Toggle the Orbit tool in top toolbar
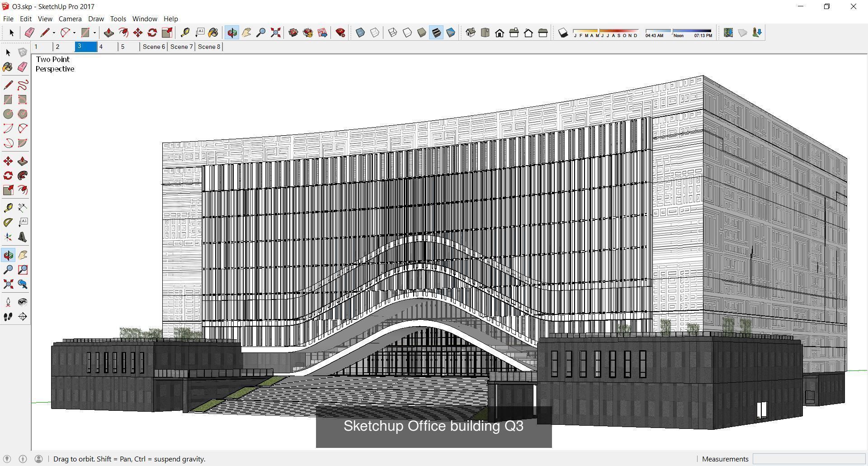 pyautogui.click(x=232, y=33)
